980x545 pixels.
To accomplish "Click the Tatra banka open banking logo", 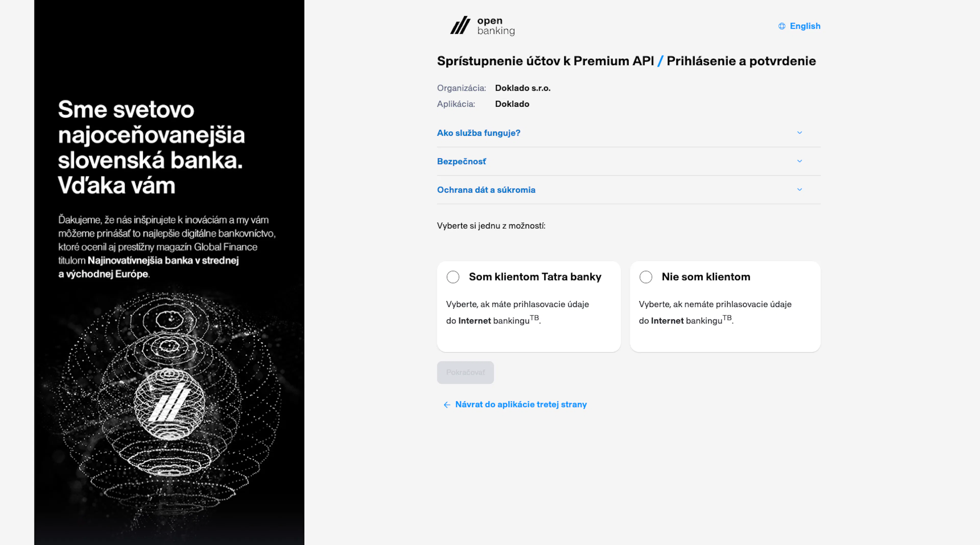I will point(482,26).
